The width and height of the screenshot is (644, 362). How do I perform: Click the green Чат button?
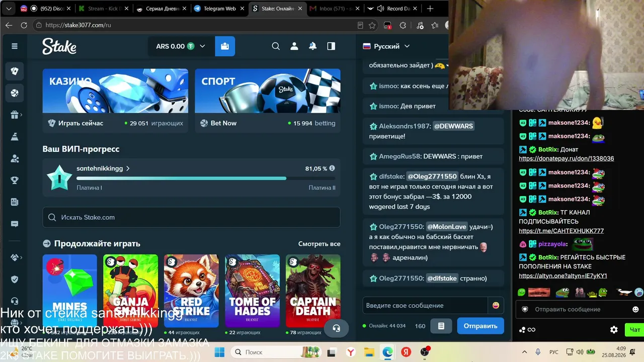[635, 330]
